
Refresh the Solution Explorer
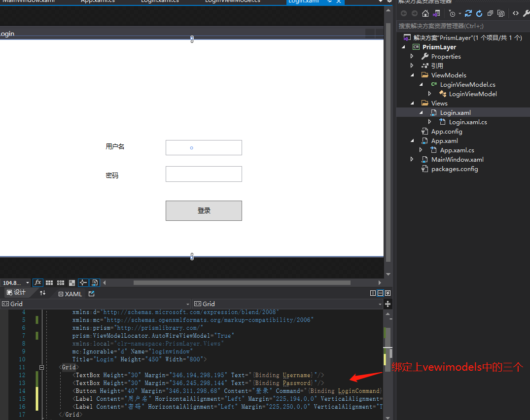pos(479,13)
